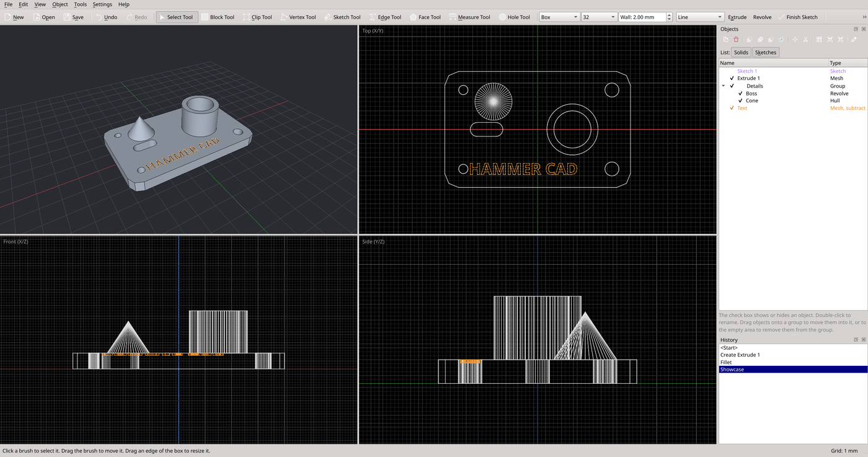Screen dimensions: 868x457
Task: Hide the Extrude 1 object
Action: coord(732,78)
